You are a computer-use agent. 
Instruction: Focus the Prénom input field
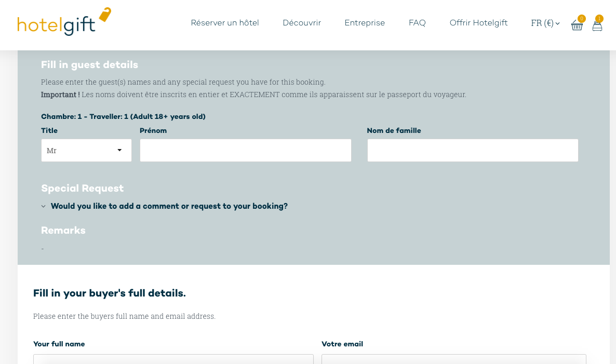coord(246,151)
